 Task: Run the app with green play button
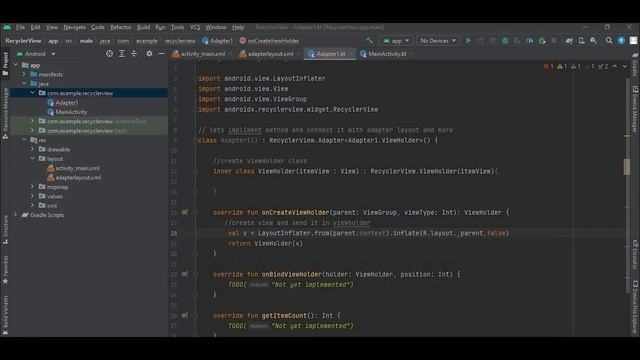[468, 41]
